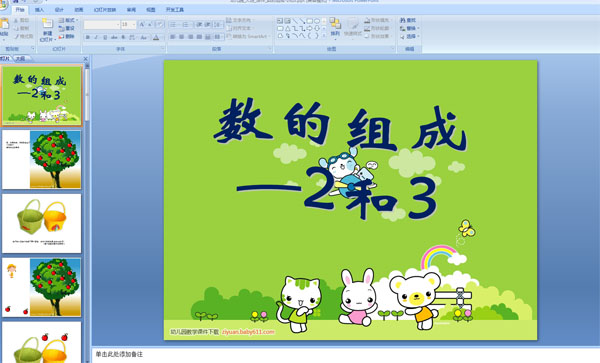
Task: Toggle Italic formatting button
Action: click(96, 37)
